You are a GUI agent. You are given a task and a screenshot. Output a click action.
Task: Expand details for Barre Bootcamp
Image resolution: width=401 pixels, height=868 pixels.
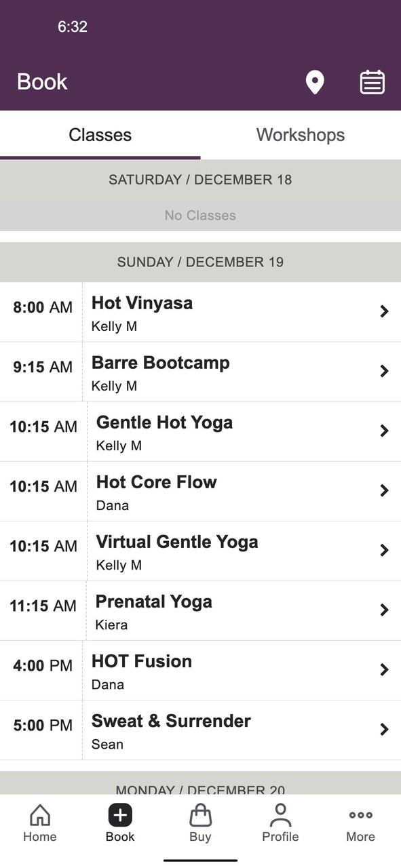200,372
